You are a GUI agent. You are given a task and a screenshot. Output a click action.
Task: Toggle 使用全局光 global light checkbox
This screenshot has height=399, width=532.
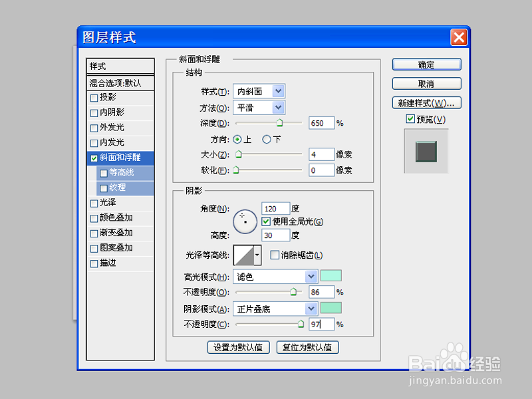point(266,221)
